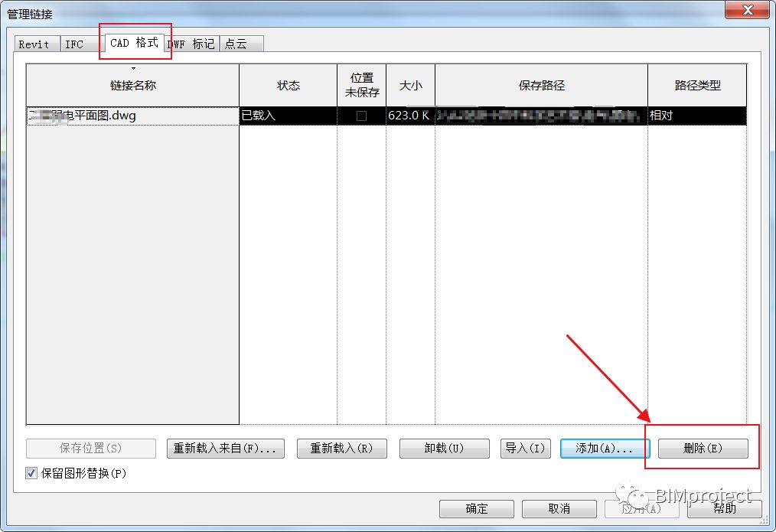Uncheck 保留图形替换(P) checkbox
The width and height of the screenshot is (776, 532).
tap(31, 473)
